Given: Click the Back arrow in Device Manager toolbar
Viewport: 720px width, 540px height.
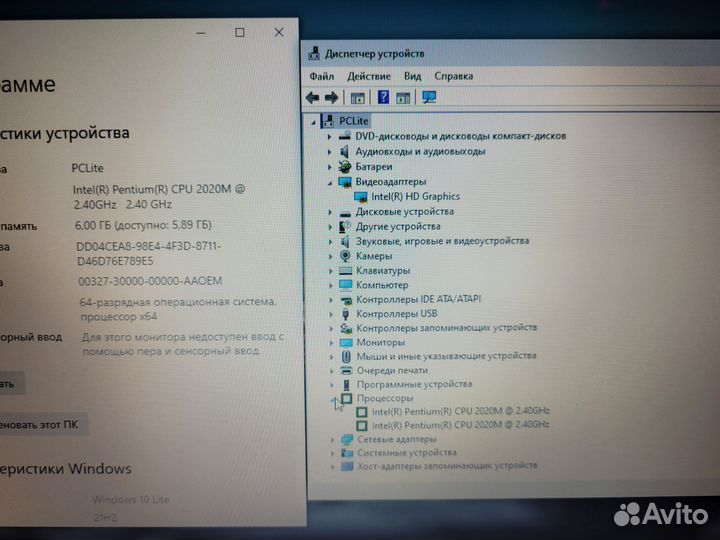Looking at the screenshot, I should [312, 97].
